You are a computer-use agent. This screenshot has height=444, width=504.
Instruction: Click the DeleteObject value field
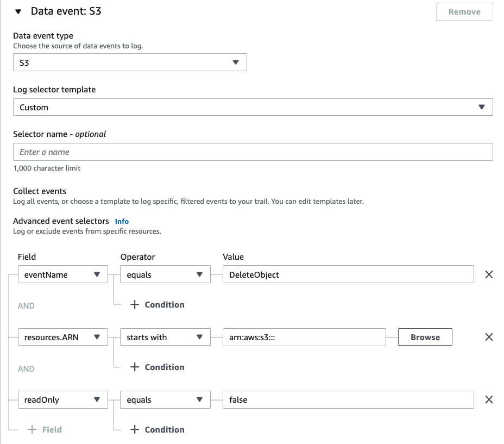348,274
